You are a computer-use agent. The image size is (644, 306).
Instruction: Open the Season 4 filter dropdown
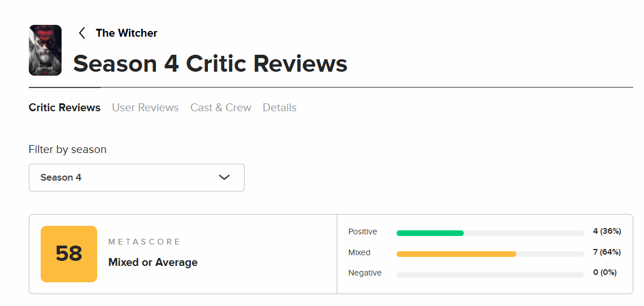(x=136, y=177)
